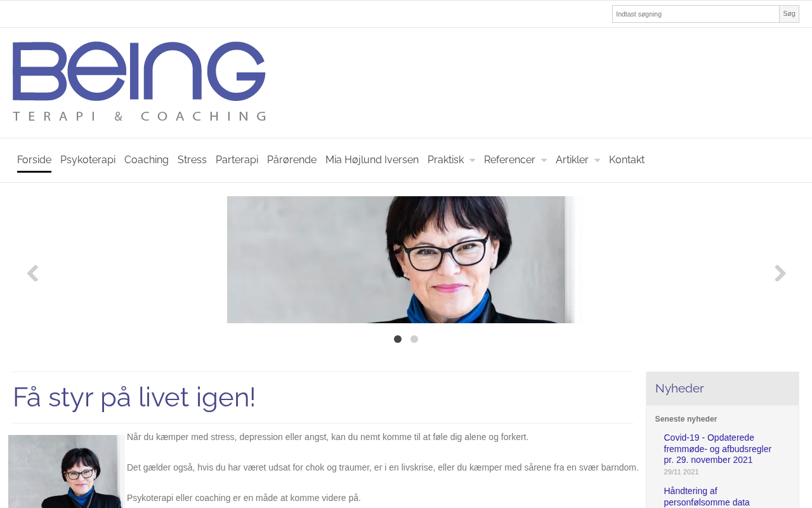The width and height of the screenshot is (812, 508).
Task: Go to previous slide with left arrow
Action: [32, 274]
